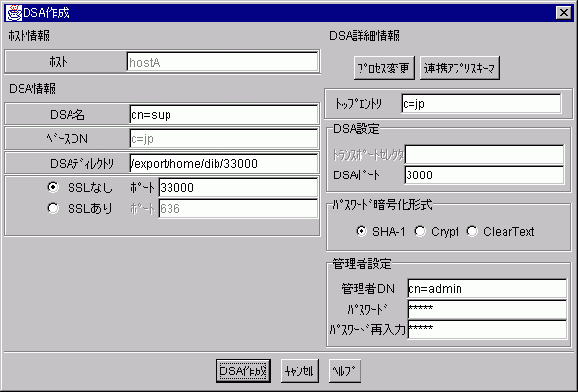Click the SSL port field showing 636
578x392 pixels.
pos(238,209)
